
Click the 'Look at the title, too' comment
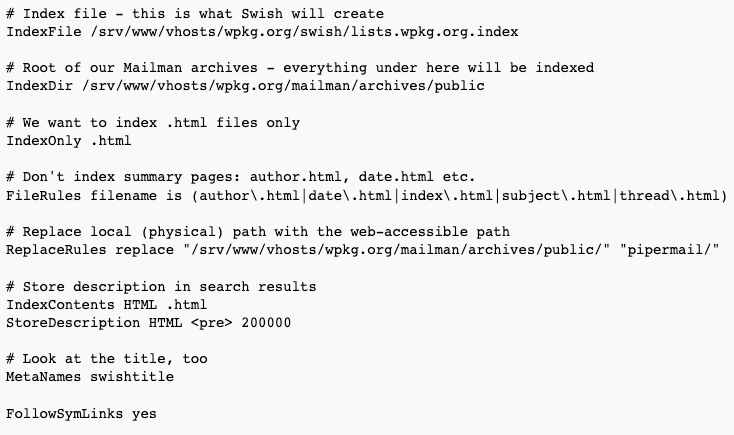107,359
